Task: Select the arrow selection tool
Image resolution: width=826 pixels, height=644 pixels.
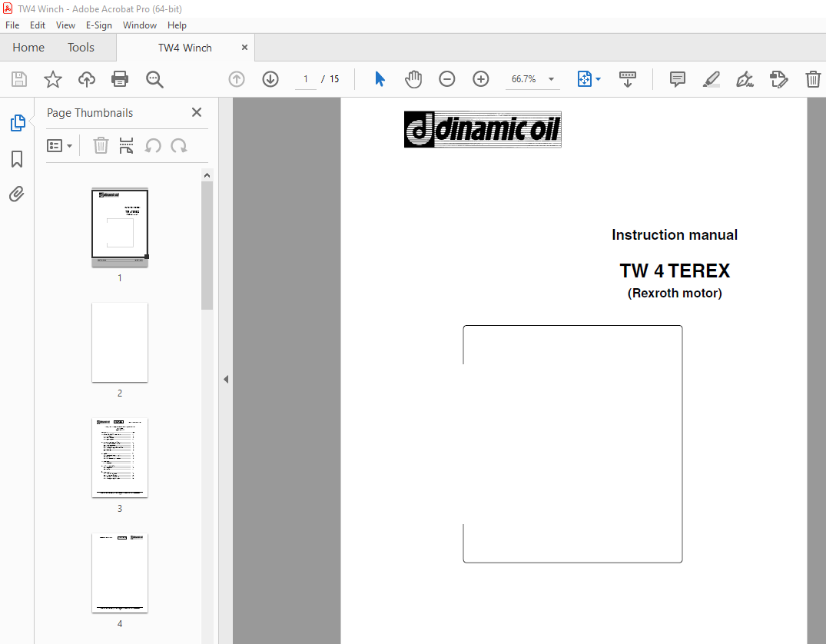Action: (380, 79)
